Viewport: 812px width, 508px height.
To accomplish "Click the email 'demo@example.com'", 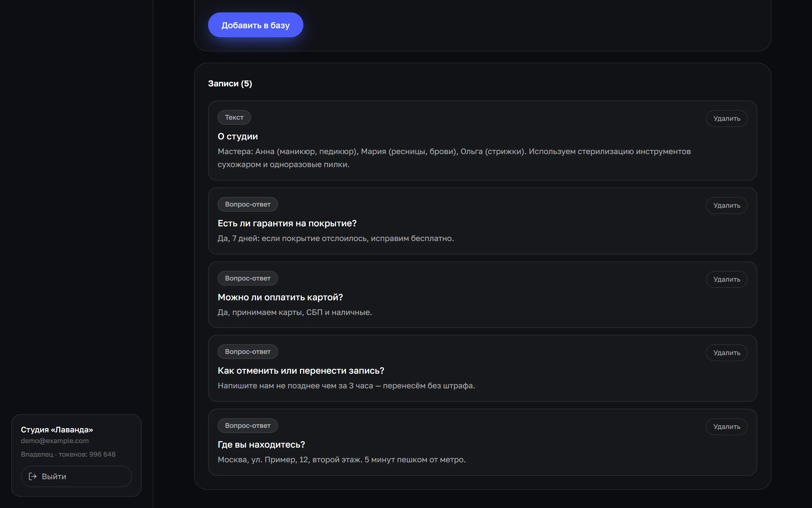I will coord(55,441).
